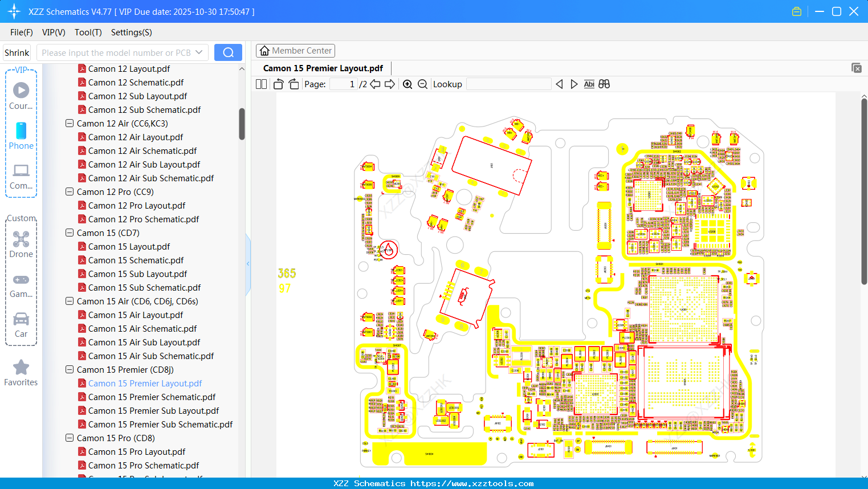Image resolution: width=868 pixels, height=489 pixels.
Task: Open the VIP(V) menu
Action: click(x=54, y=32)
